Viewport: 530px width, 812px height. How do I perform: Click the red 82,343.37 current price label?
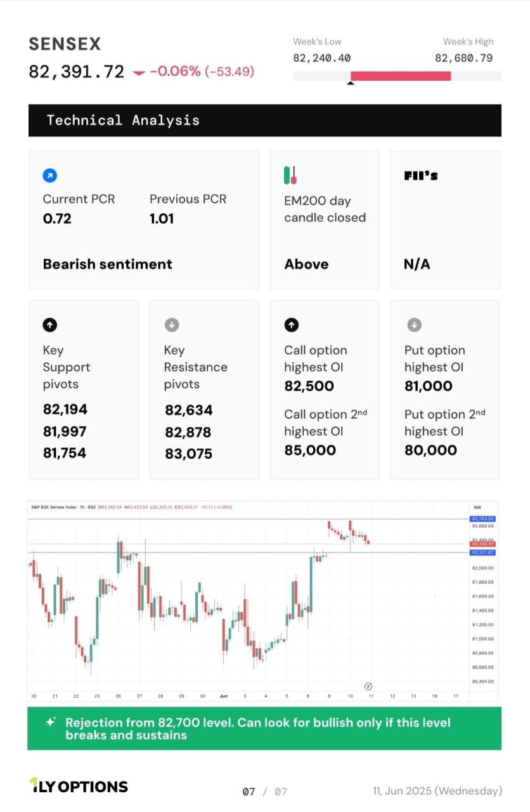[482, 544]
